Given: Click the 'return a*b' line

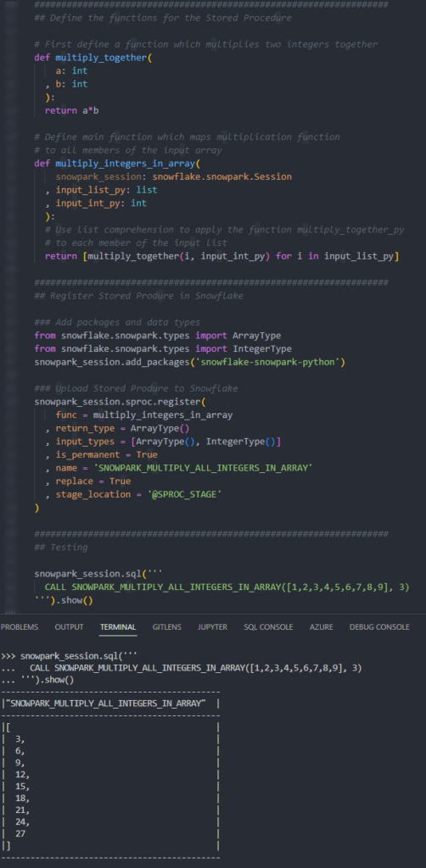Looking at the screenshot, I should [72, 110].
